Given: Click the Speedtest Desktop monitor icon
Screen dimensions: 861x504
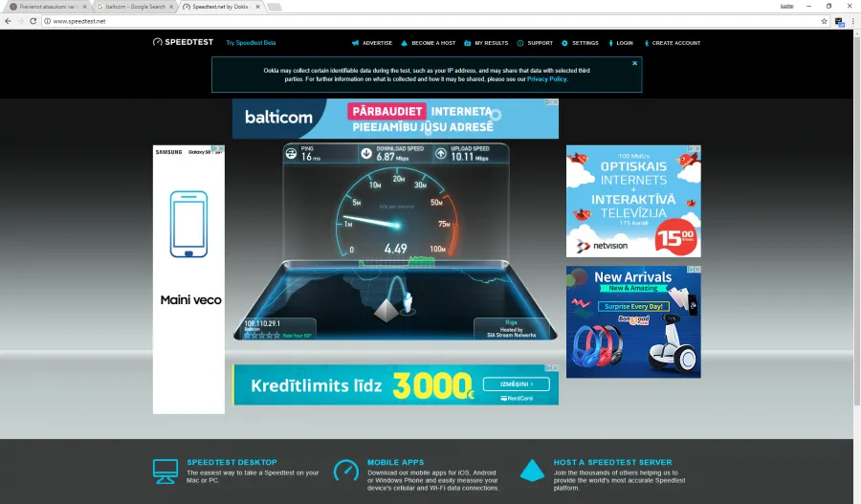Looking at the screenshot, I should tap(166, 471).
